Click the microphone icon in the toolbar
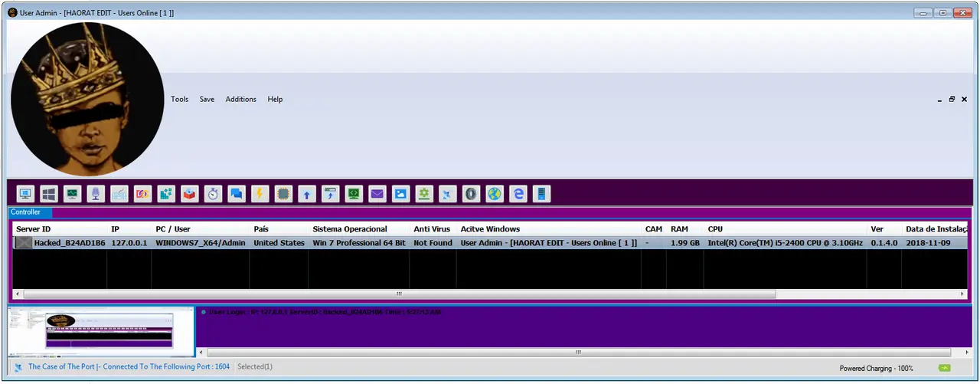This screenshot has width=980, height=384. coord(95,194)
